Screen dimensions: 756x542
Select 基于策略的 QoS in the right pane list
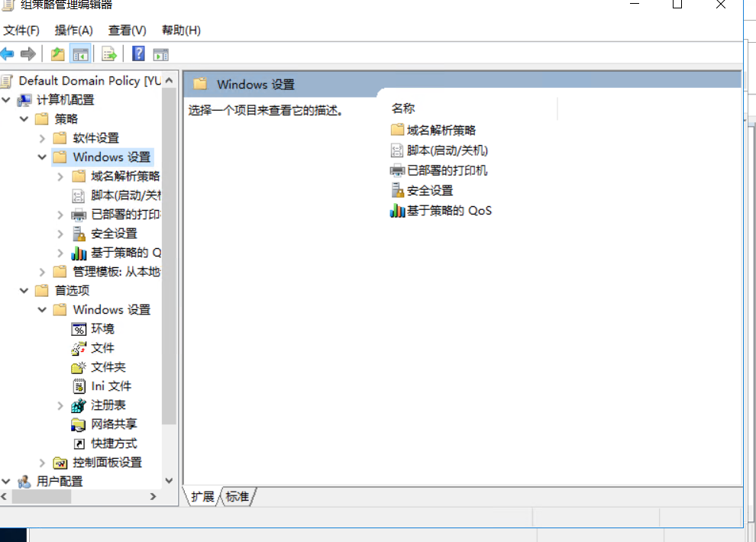[449, 211]
